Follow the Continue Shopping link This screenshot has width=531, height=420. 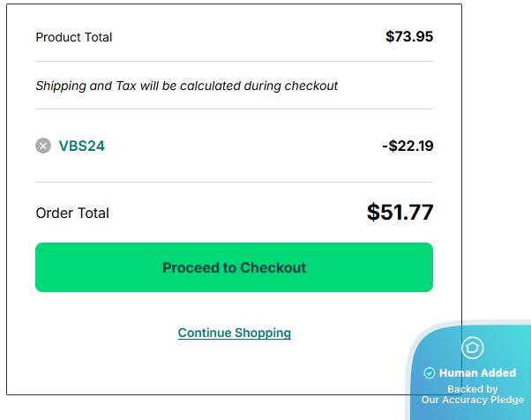(x=235, y=333)
